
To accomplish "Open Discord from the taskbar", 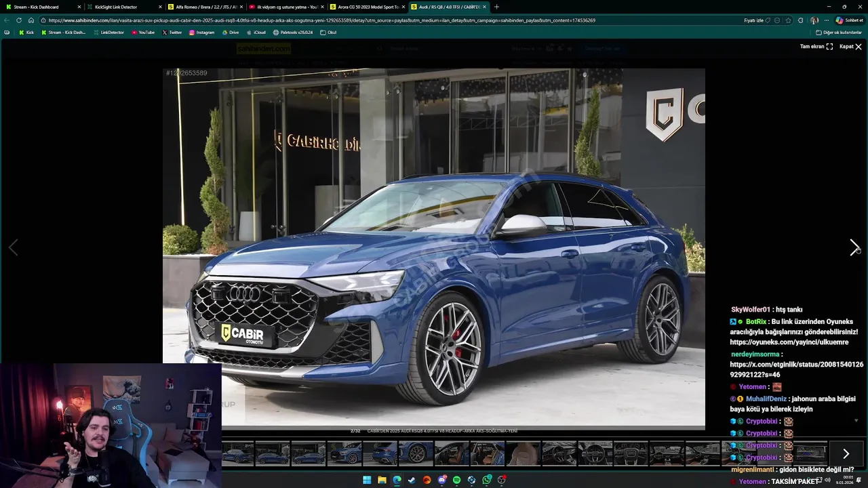I will [441, 480].
